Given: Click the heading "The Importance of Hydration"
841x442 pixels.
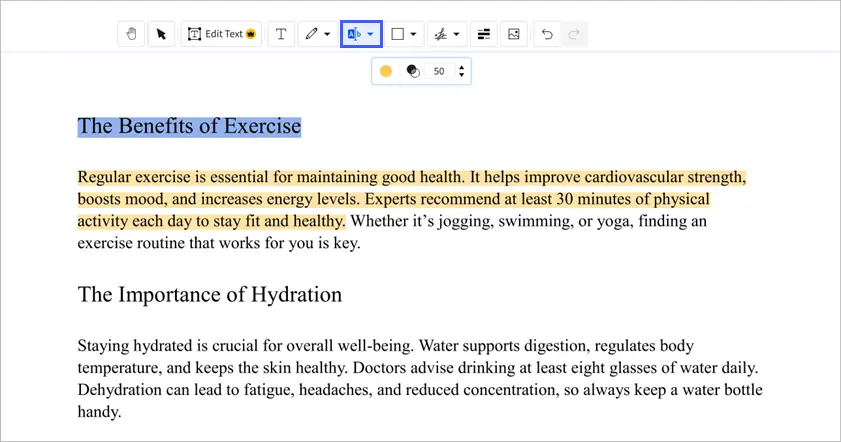Looking at the screenshot, I should click(x=210, y=294).
